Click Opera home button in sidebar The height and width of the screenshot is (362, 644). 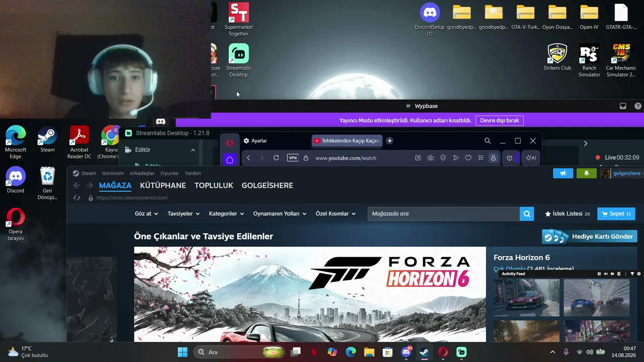(x=229, y=159)
